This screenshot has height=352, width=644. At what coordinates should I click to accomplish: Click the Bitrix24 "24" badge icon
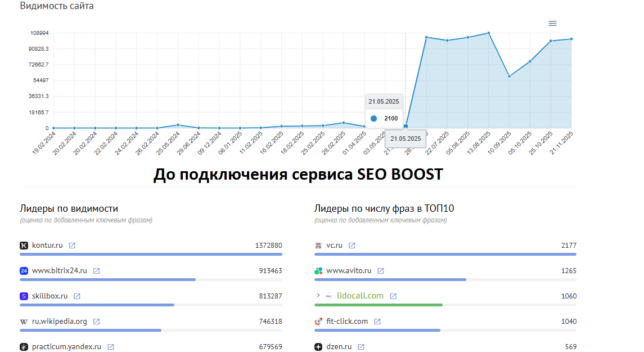click(23, 270)
